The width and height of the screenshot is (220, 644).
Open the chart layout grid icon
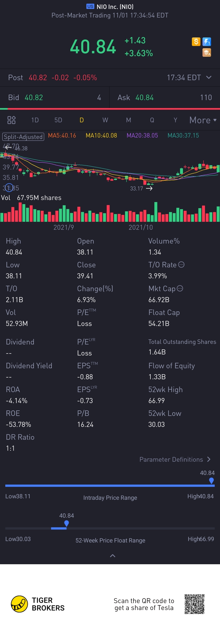[x=12, y=120]
